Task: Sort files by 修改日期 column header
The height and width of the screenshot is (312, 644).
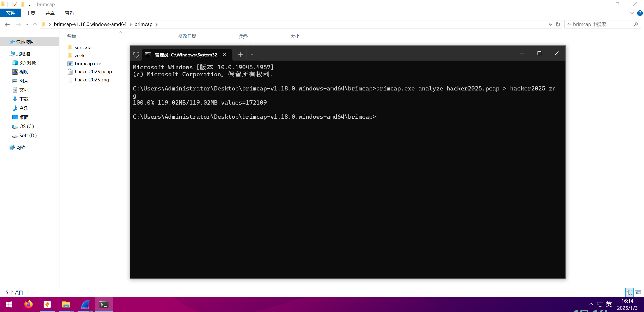Action: [187, 36]
